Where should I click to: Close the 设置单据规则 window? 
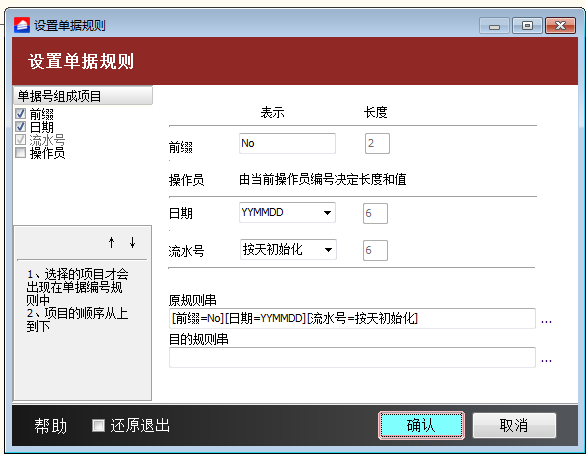click(x=560, y=26)
